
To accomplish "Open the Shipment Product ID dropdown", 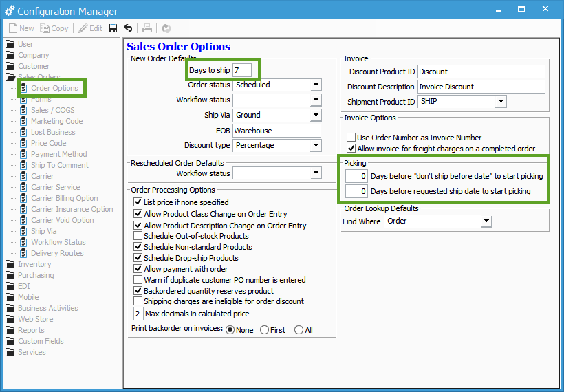I will pyautogui.click(x=501, y=101).
